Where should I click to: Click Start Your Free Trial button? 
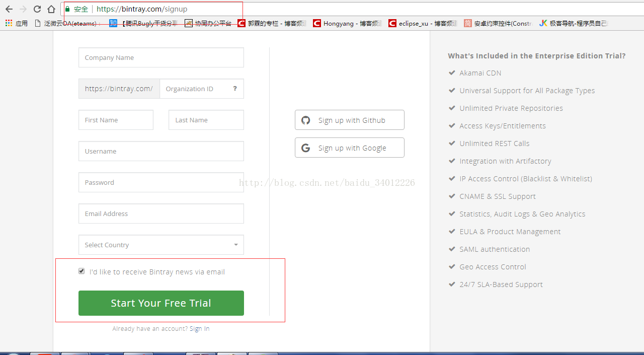[161, 303]
